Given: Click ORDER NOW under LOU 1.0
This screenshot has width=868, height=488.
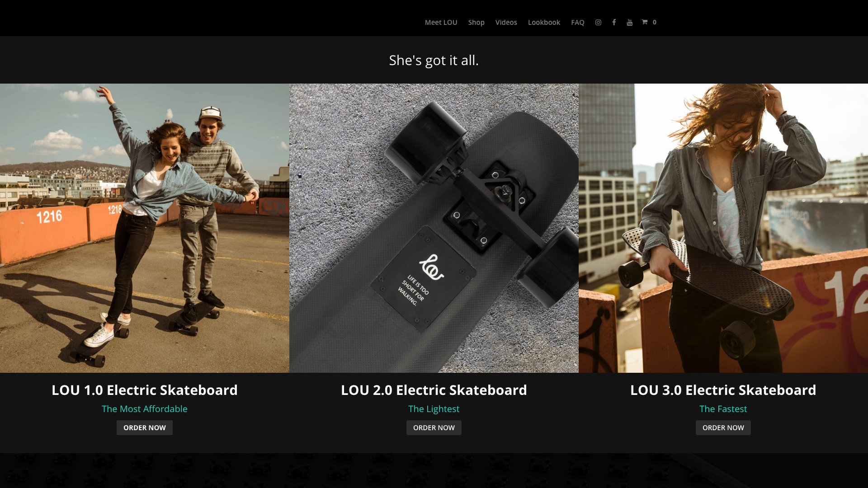Looking at the screenshot, I should (145, 427).
